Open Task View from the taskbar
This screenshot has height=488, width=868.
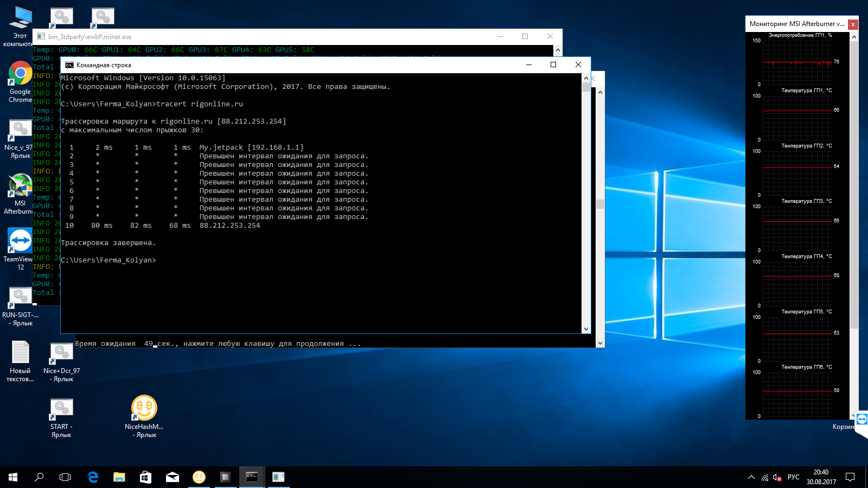65,477
